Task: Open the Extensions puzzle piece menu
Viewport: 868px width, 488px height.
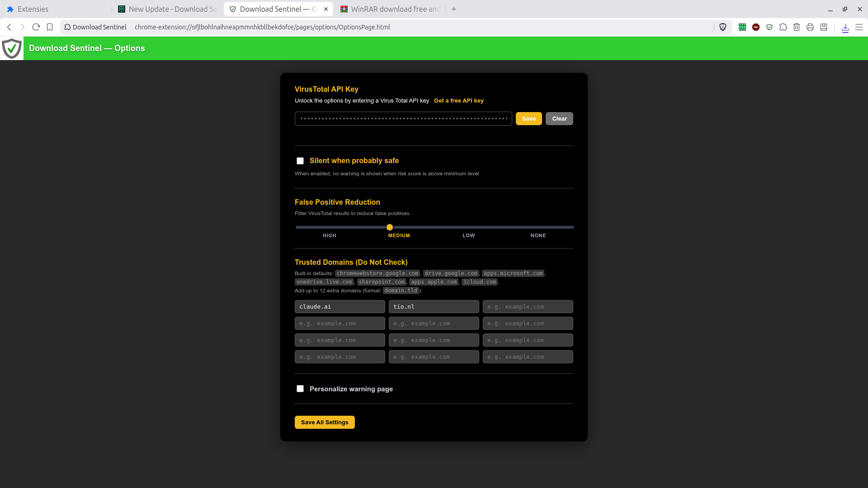Action: click(783, 27)
